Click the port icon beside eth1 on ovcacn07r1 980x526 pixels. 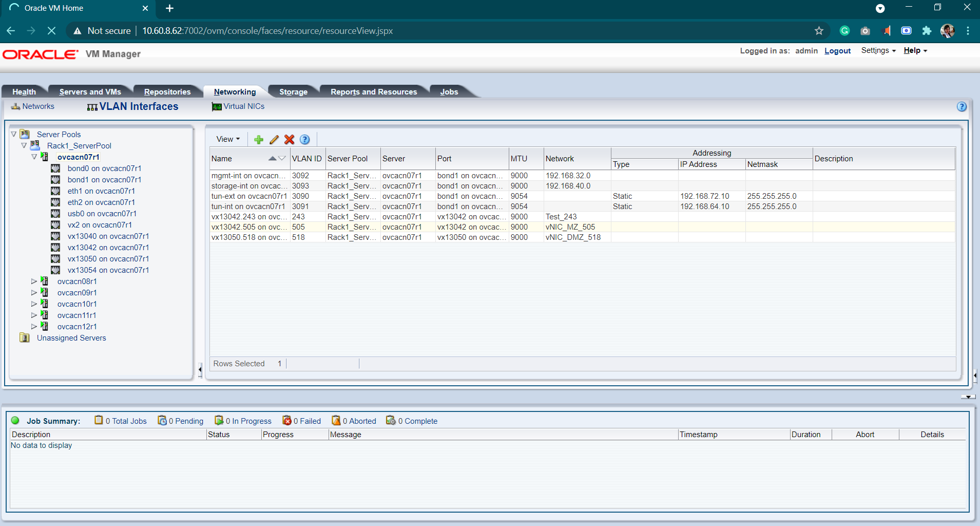click(x=55, y=191)
